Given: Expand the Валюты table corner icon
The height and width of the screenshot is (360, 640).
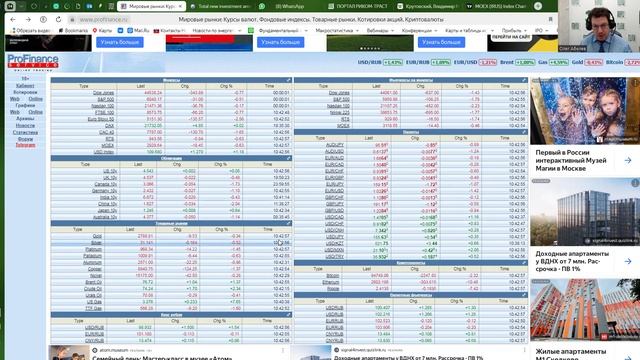Looking at the screenshot, I should [x=524, y=132].
